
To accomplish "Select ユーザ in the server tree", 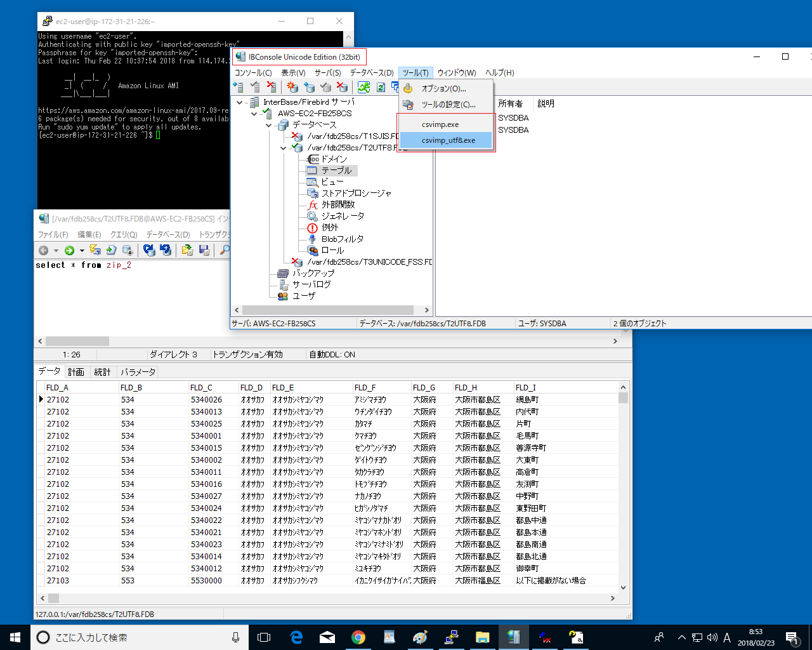I will point(304,296).
